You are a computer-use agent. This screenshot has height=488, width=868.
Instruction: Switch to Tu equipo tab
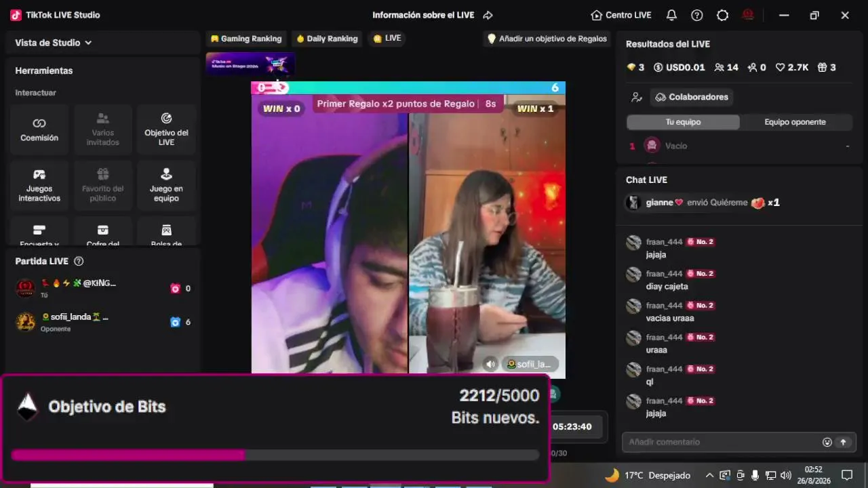pos(683,122)
